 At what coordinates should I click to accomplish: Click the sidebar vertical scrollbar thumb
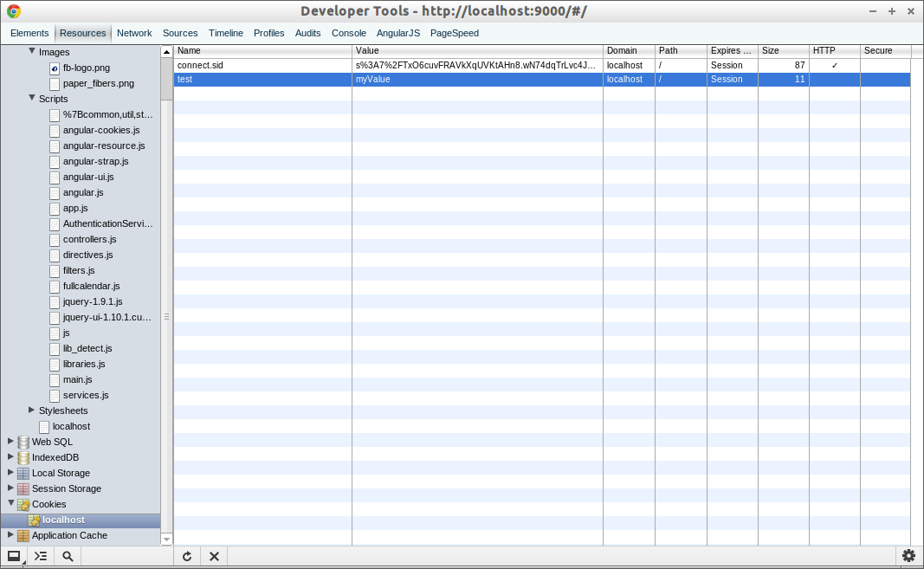tap(167, 79)
